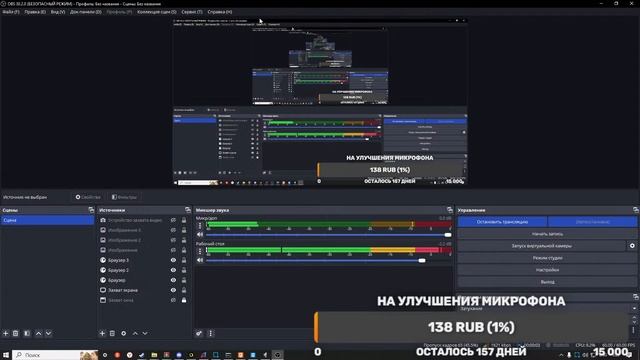This screenshot has width=640, height=360.
Task: Click the OBS preview canvas
Action: pyautogui.click(x=320, y=102)
